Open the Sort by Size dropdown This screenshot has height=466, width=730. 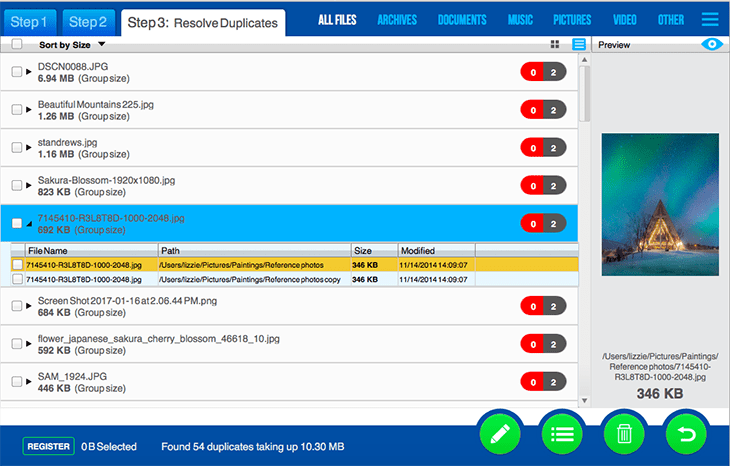pos(72,45)
